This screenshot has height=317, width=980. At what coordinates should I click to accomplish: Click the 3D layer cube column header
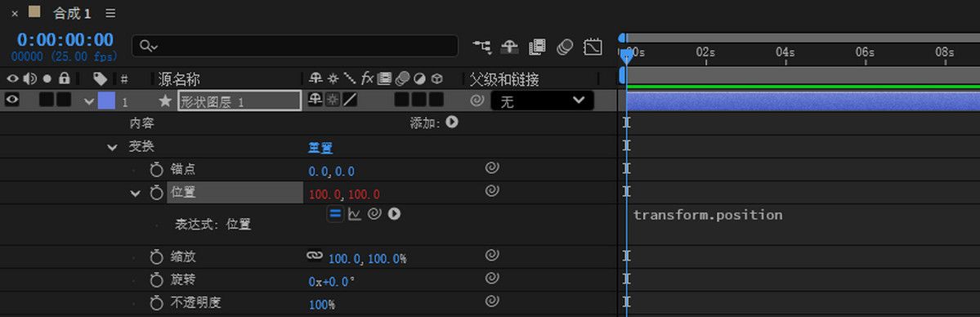tap(437, 78)
